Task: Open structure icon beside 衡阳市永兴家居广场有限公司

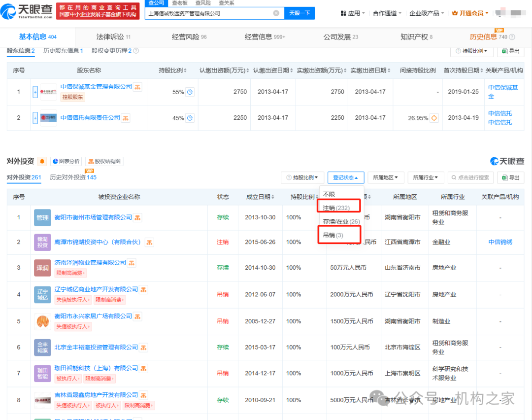Action: (137, 316)
